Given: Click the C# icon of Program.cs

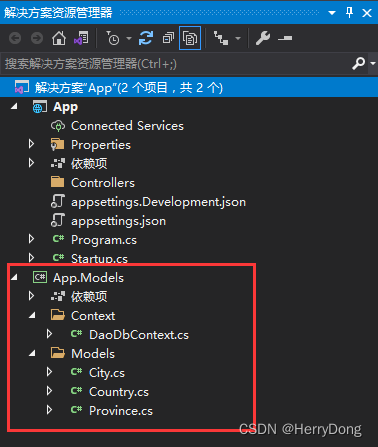Looking at the screenshot, I should tap(58, 239).
